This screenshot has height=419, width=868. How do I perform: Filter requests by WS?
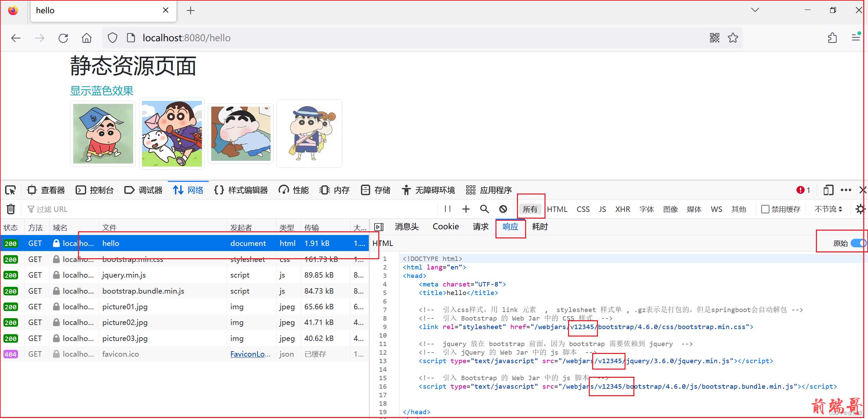[x=716, y=209]
